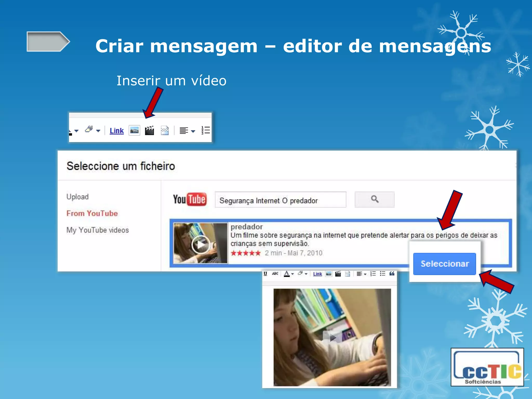This screenshot has height=399, width=532.
Task: Toggle strikethrough ABC in lower editor toolbar
Action: [x=275, y=274]
